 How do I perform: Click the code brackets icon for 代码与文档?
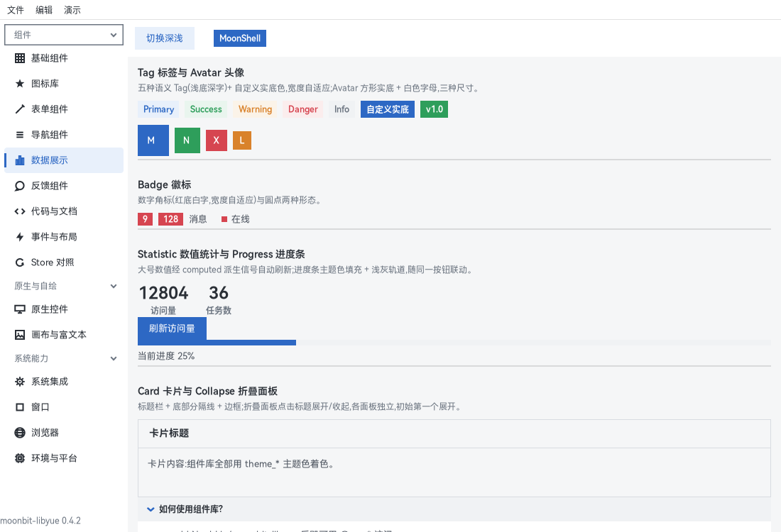pyautogui.click(x=20, y=211)
